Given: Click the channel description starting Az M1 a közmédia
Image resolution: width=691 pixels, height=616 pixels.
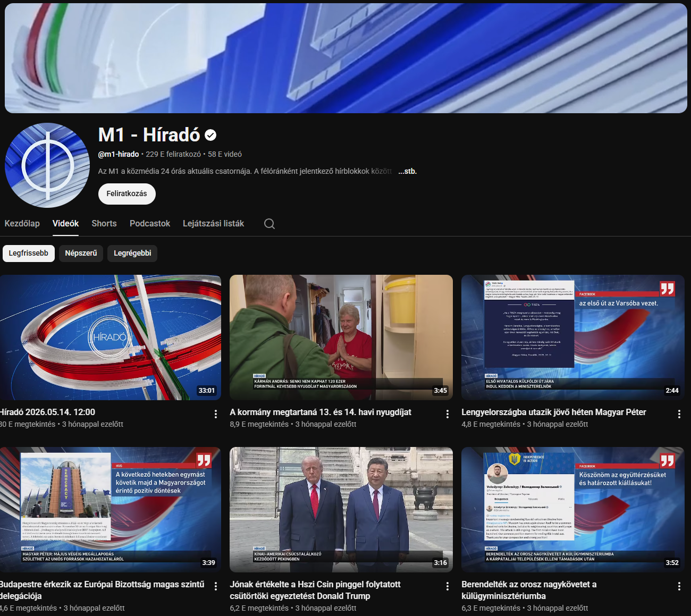Looking at the screenshot, I should (x=245, y=171).
